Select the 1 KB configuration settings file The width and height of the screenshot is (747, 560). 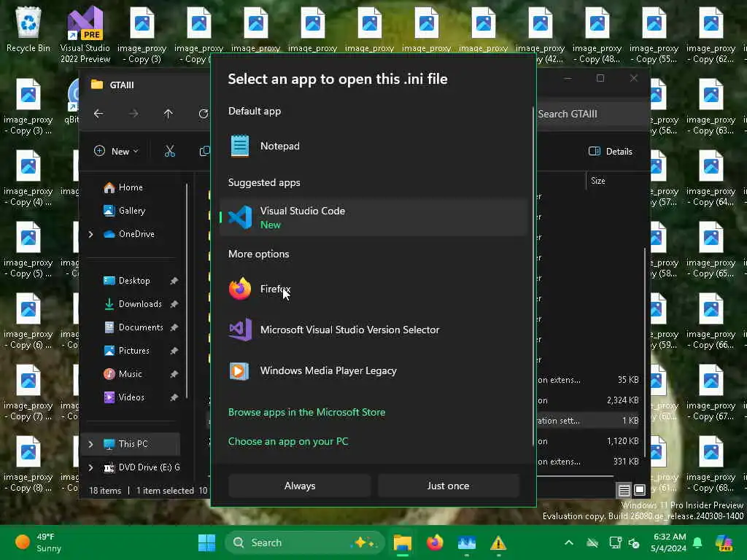click(589, 421)
